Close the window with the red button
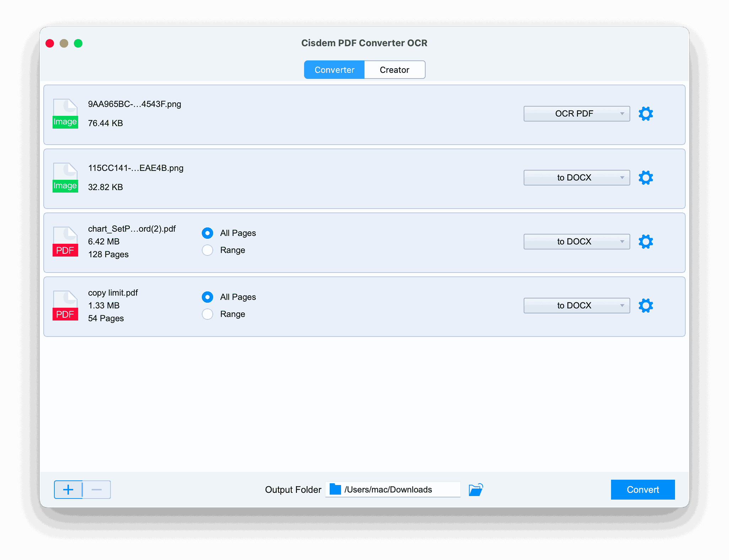The image size is (729, 560). click(50, 43)
